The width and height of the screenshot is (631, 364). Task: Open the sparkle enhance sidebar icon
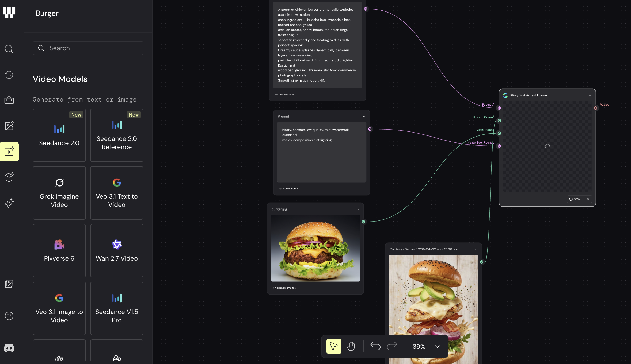pos(9,203)
